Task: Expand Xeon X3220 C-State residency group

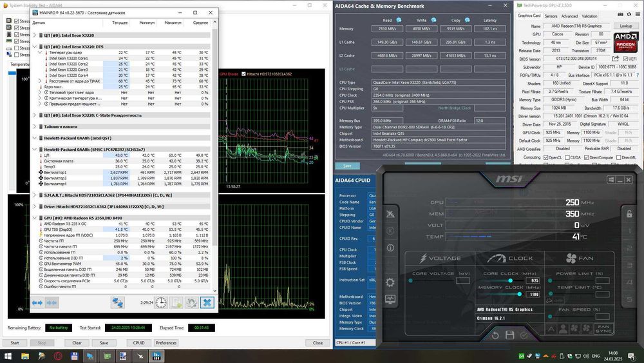Action: pos(35,115)
